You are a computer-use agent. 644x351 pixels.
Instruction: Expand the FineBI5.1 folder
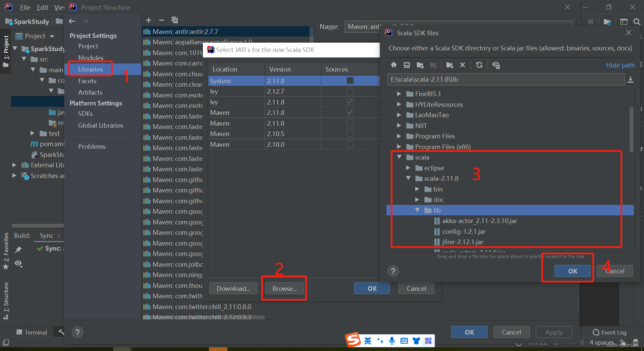[399, 94]
